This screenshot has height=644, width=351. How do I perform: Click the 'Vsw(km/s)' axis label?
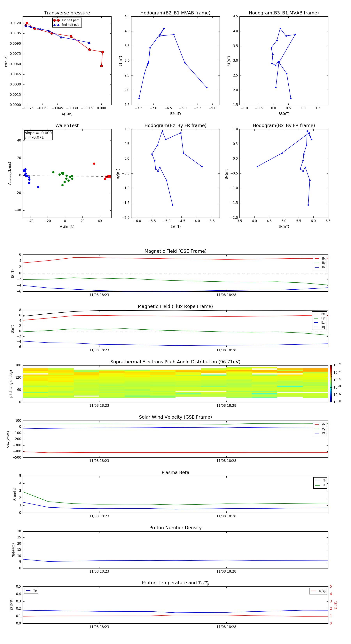point(8,439)
